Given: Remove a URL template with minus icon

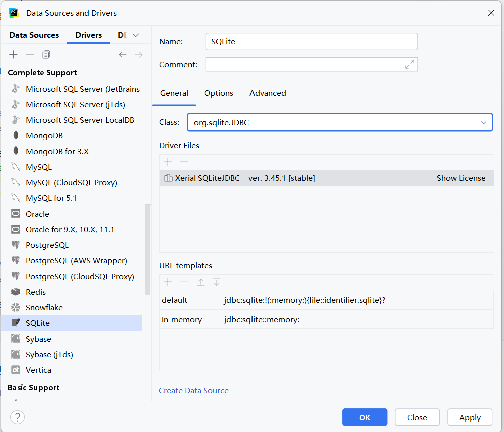Looking at the screenshot, I should coord(184,282).
